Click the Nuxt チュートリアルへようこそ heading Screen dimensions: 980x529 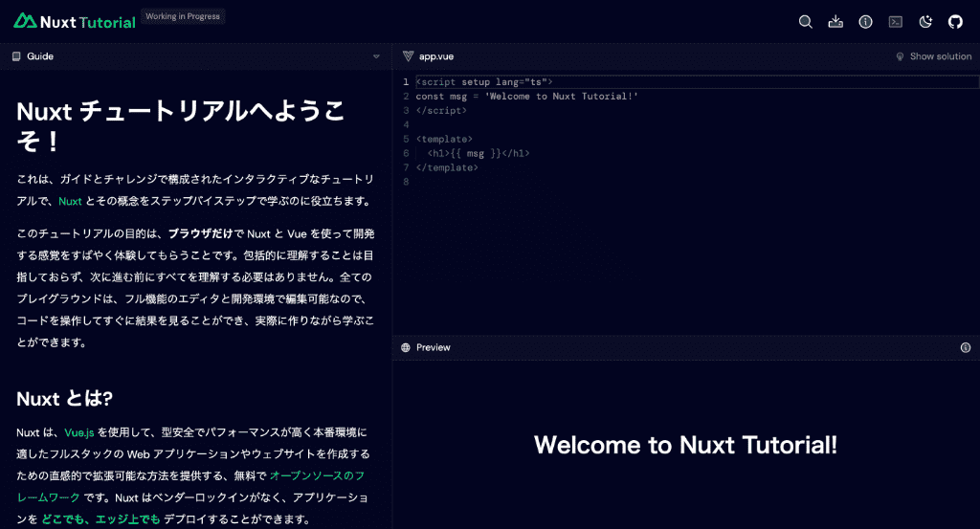click(181, 126)
